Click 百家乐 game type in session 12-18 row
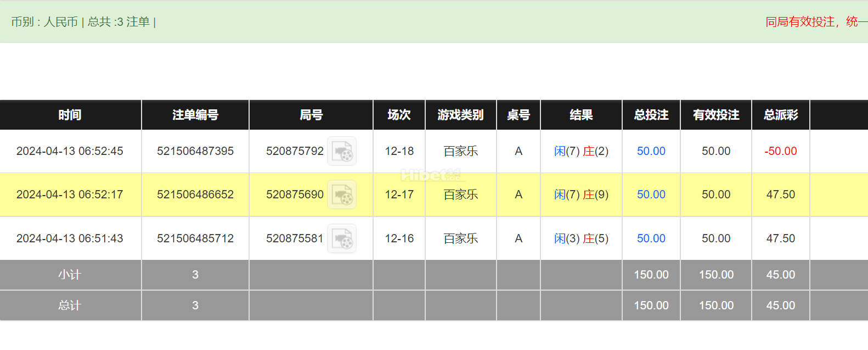 tap(461, 151)
